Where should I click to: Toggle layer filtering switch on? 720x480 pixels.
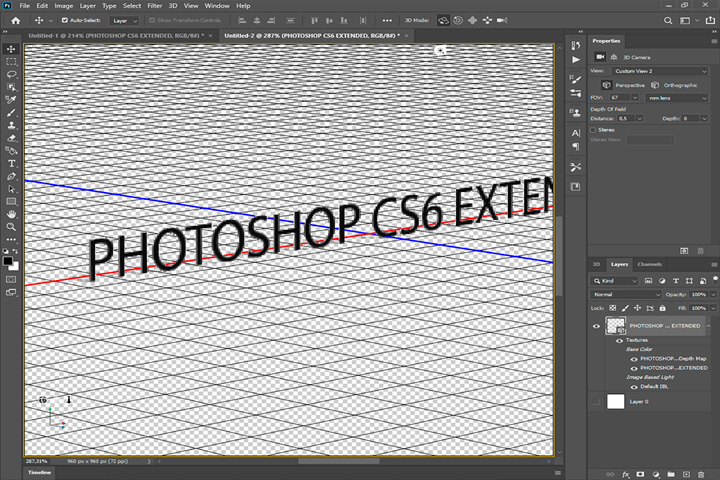[x=715, y=279]
